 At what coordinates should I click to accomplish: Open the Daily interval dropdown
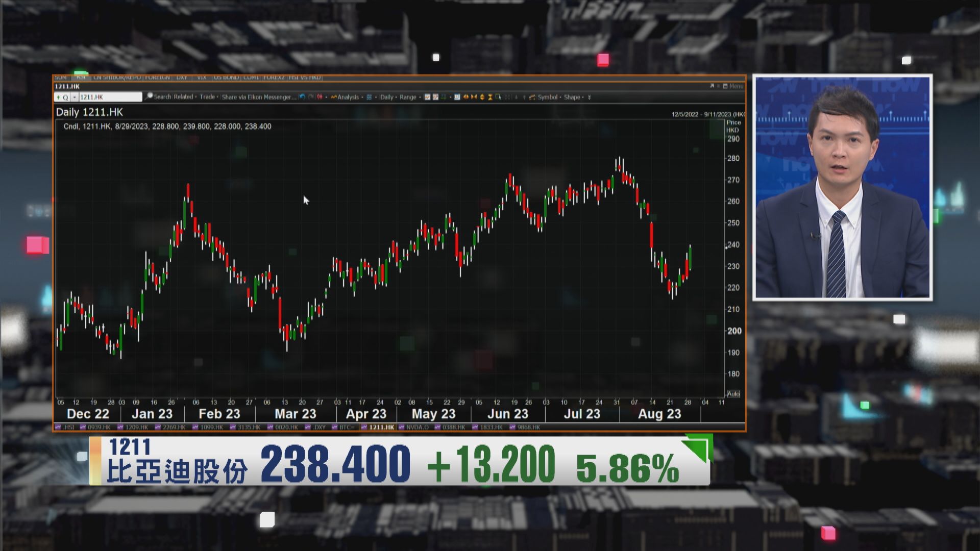[388, 97]
